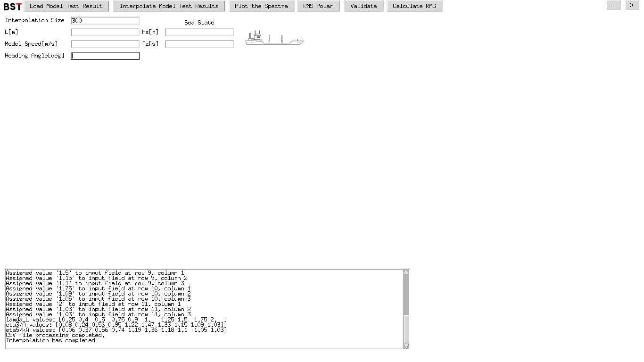Select the Tz[s] wave period field

[x=199, y=44]
